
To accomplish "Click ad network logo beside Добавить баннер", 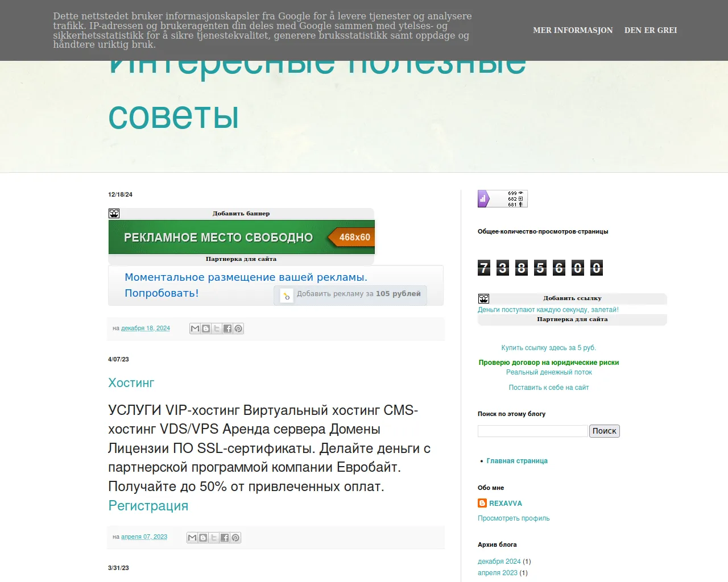I will (114, 214).
